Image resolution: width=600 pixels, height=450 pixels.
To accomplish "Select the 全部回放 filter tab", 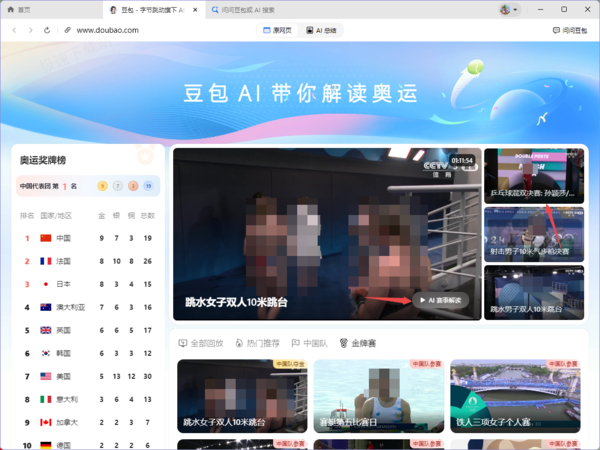I will 201,343.
